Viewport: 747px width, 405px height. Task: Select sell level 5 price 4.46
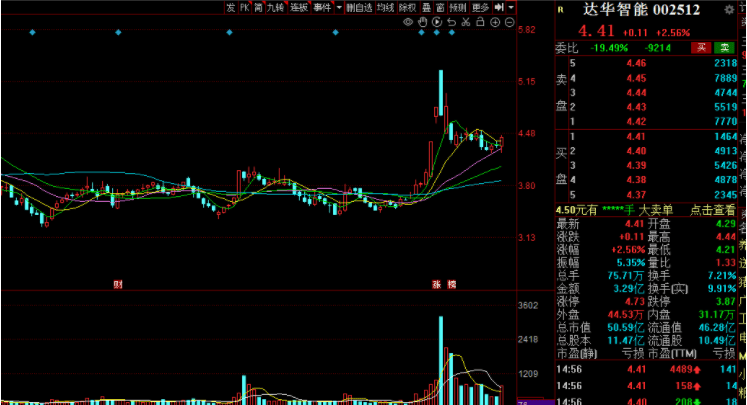pos(636,63)
